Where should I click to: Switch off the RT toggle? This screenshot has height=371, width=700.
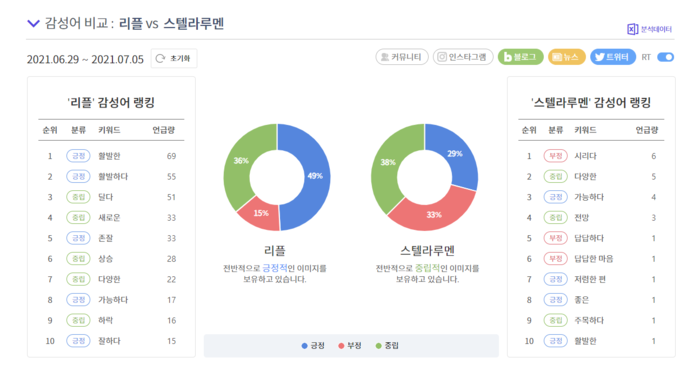pos(665,57)
